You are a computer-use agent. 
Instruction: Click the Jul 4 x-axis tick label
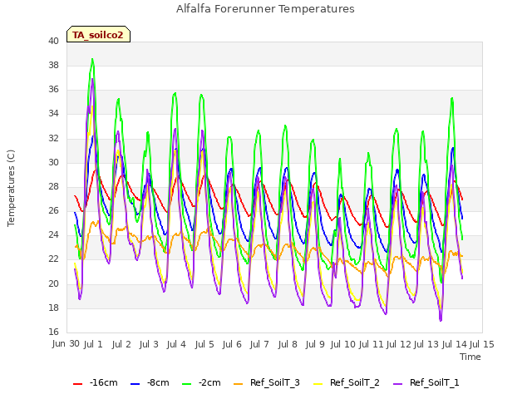tap(176, 344)
